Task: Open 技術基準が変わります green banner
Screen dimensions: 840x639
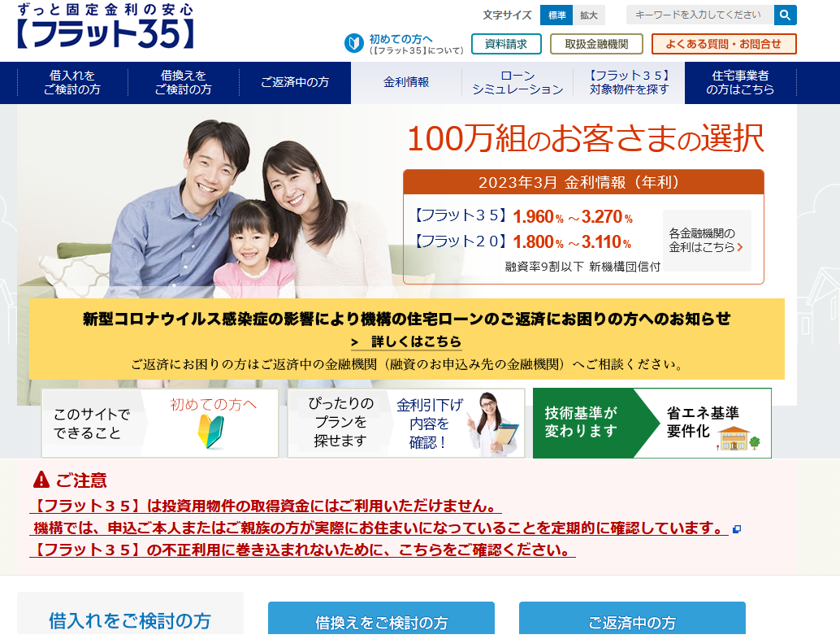Action: (x=652, y=423)
